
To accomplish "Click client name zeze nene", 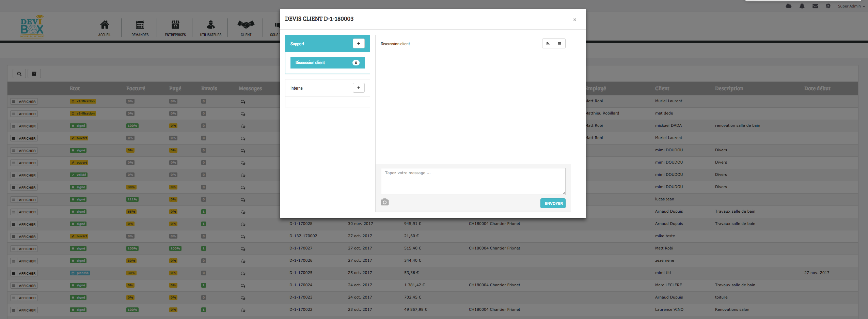I will tap(664, 260).
